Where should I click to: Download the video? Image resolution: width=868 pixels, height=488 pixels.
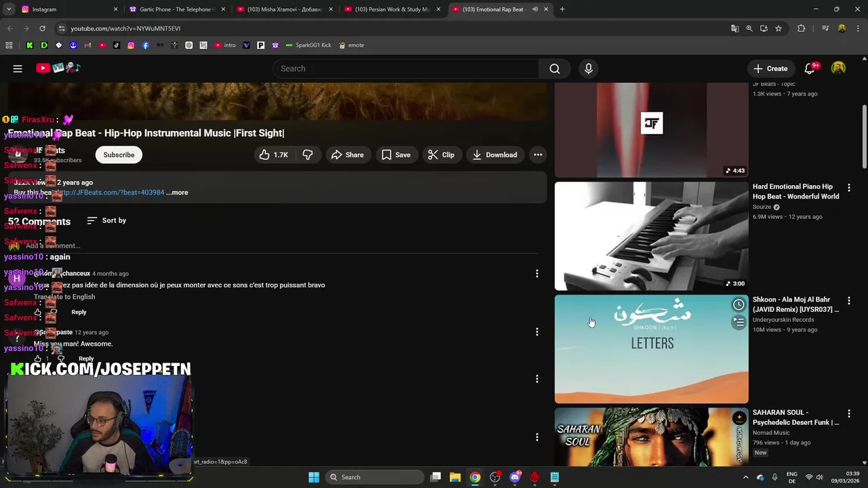click(x=494, y=155)
